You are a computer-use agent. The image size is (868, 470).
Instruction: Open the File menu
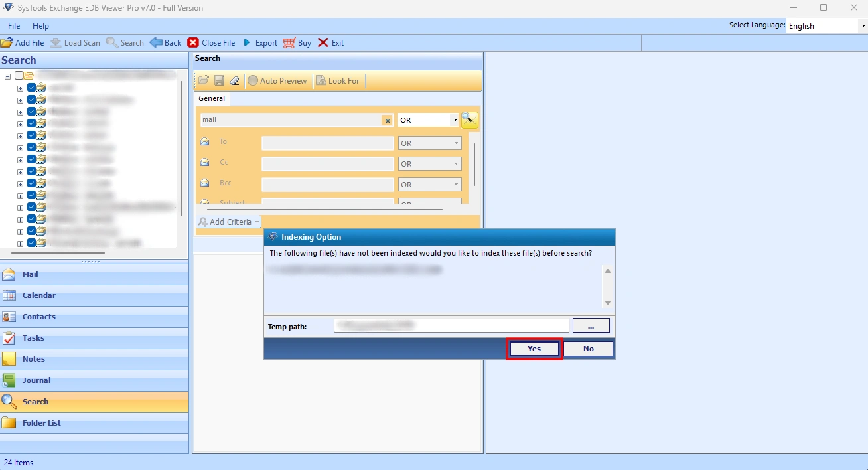[14, 25]
